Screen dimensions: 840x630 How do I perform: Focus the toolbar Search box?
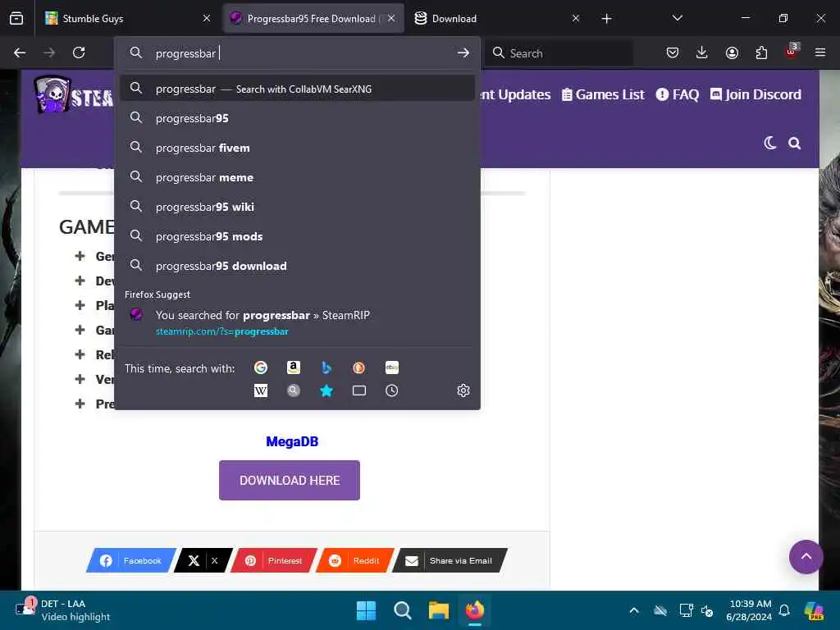pyautogui.click(x=559, y=53)
